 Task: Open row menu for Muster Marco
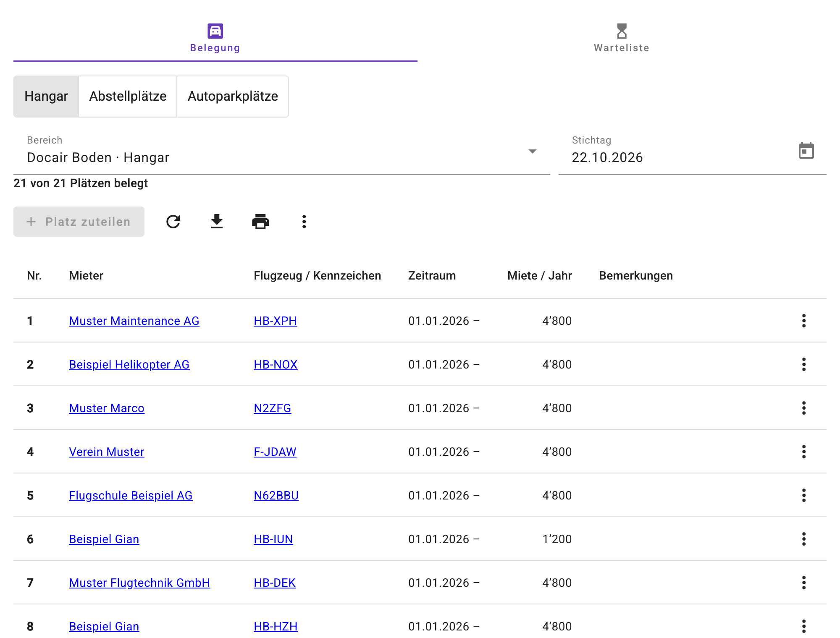click(x=804, y=408)
